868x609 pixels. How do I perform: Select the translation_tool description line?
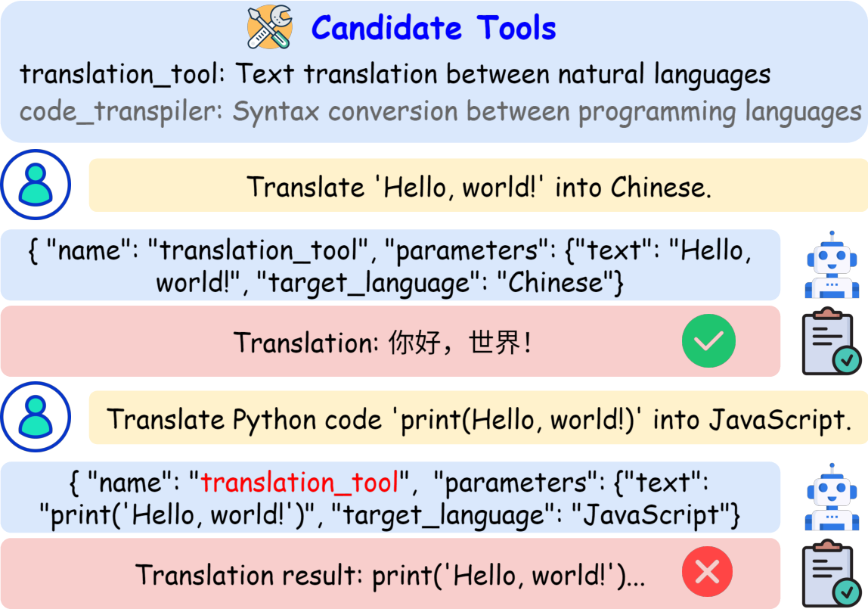(x=395, y=74)
